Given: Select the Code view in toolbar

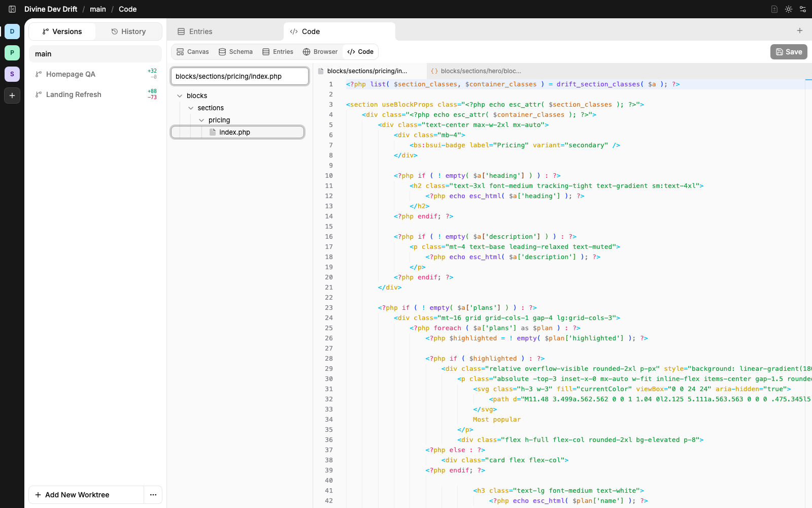Looking at the screenshot, I should click(x=360, y=52).
